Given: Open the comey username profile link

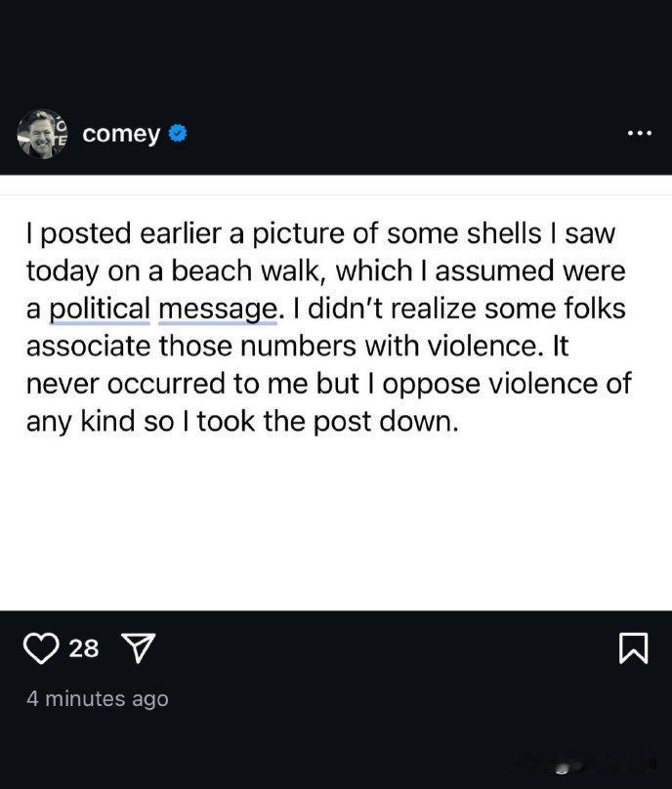Looking at the screenshot, I should point(121,135).
